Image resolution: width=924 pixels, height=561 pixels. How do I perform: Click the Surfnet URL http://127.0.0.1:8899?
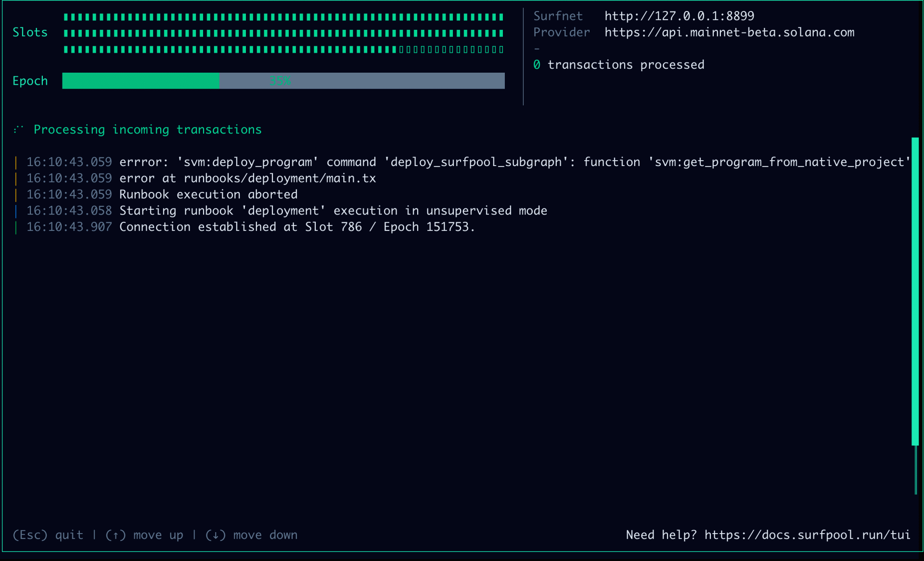tap(679, 16)
